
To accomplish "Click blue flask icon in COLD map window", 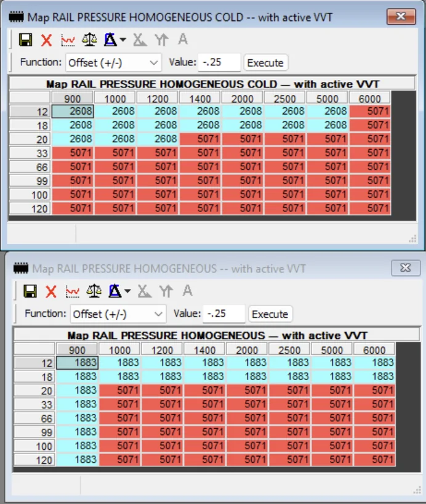I will (110, 40).
